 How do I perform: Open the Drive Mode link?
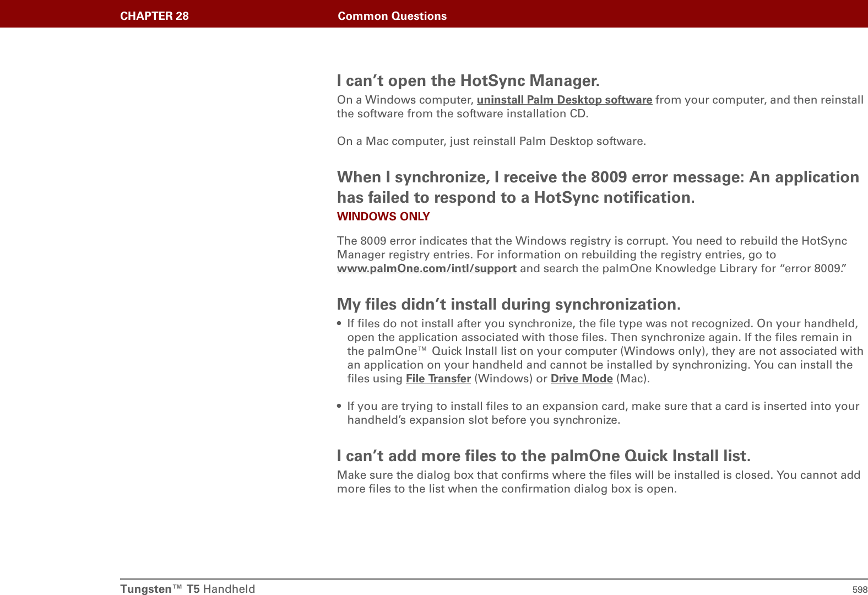pos(582,378)
